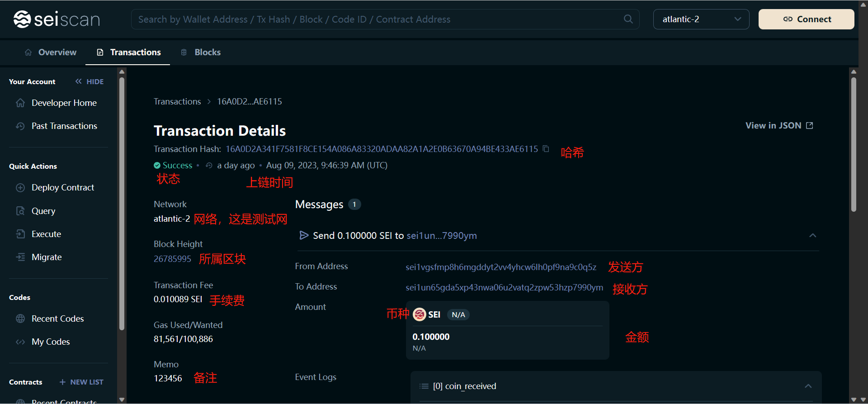868x404 pixels.
Task: Click the network value atlantic-2
Action: [x=172, y=219]
